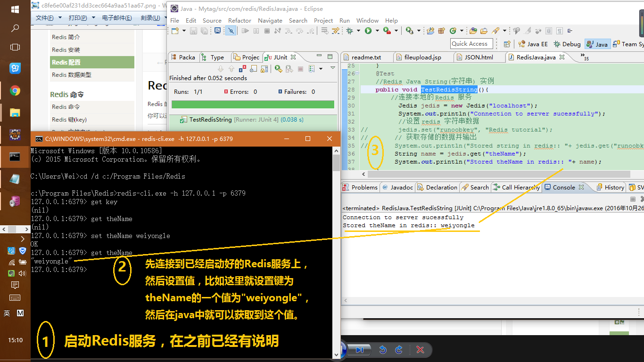
Task: Open the Eclipse Navigate menu
Action: point(270,20)
